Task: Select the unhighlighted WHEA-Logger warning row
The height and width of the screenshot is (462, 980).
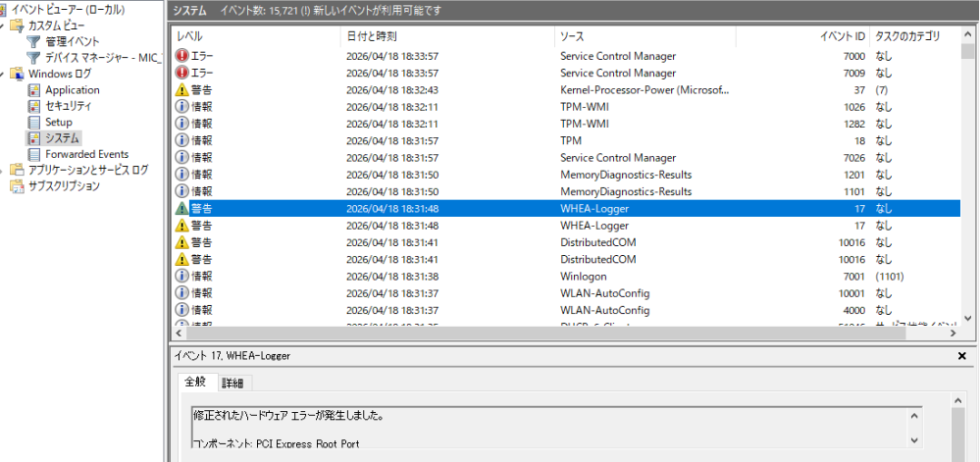Action: (566, 225)
